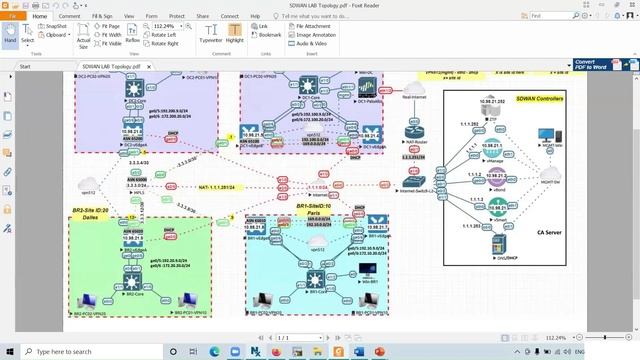The width and height of the screenshot is (640, 360).
Task: Open the Security lock side panel
Action: click(x=7, y=209)
